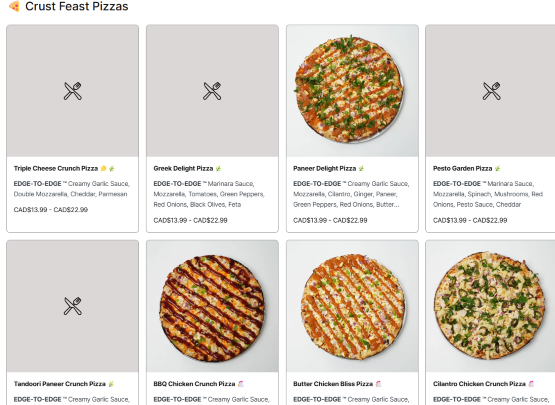This screenshot has height=405, width=555.
Task: Select the Greek Delight Pizza title
Action: pos(183,169)
